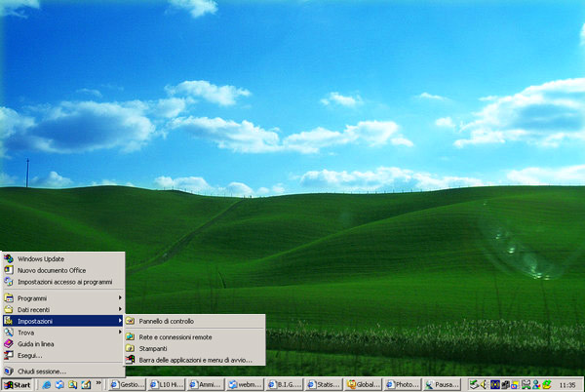Switch to the B.I.G... taskbar window
The image size is (585, 392).
(285, 384)
